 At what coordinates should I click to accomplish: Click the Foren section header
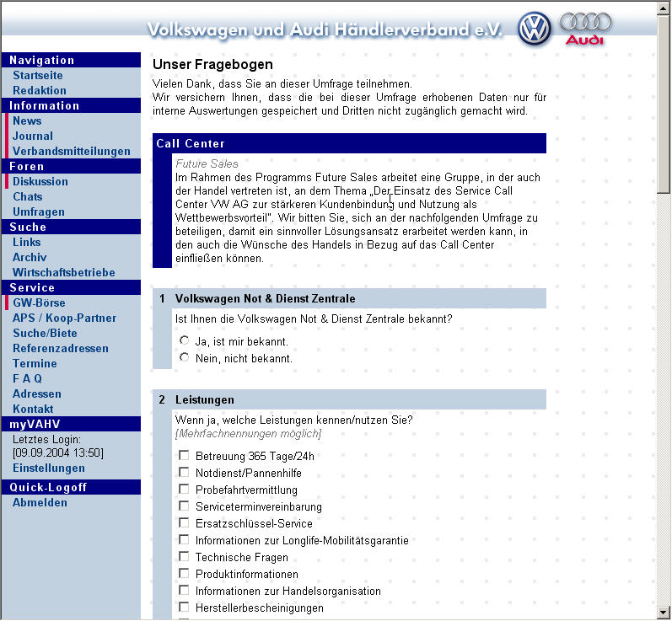tap(71, 166)
